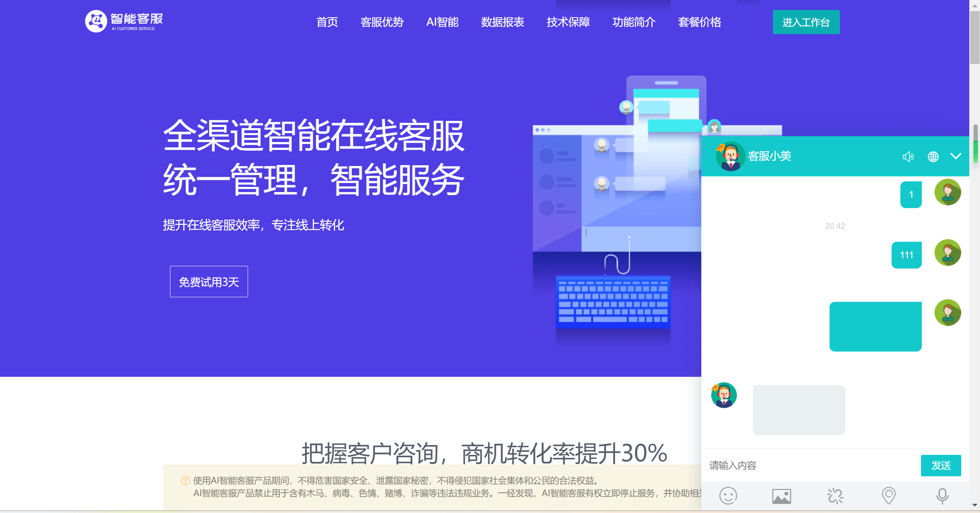The width and height of the screenshot is (980, 513).
Task: Expand the chat window using chevron arrow
Action: coord(956,155)
